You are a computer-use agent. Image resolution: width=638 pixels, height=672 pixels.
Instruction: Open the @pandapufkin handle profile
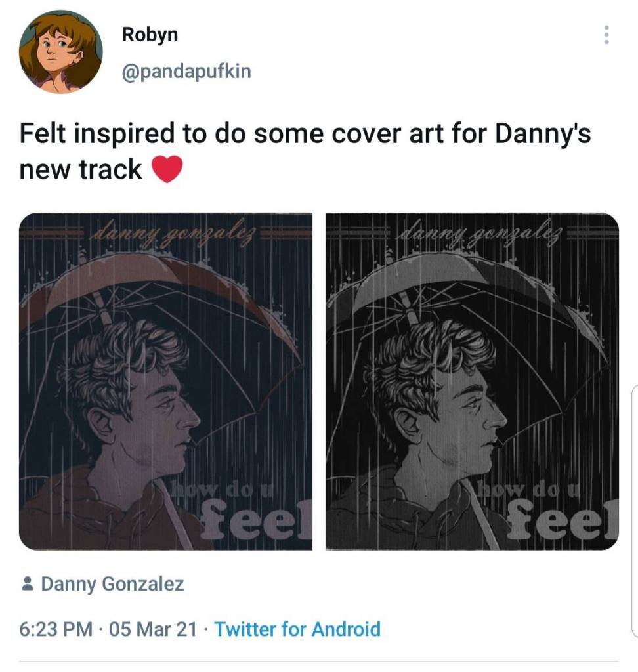tap(186, 71)
